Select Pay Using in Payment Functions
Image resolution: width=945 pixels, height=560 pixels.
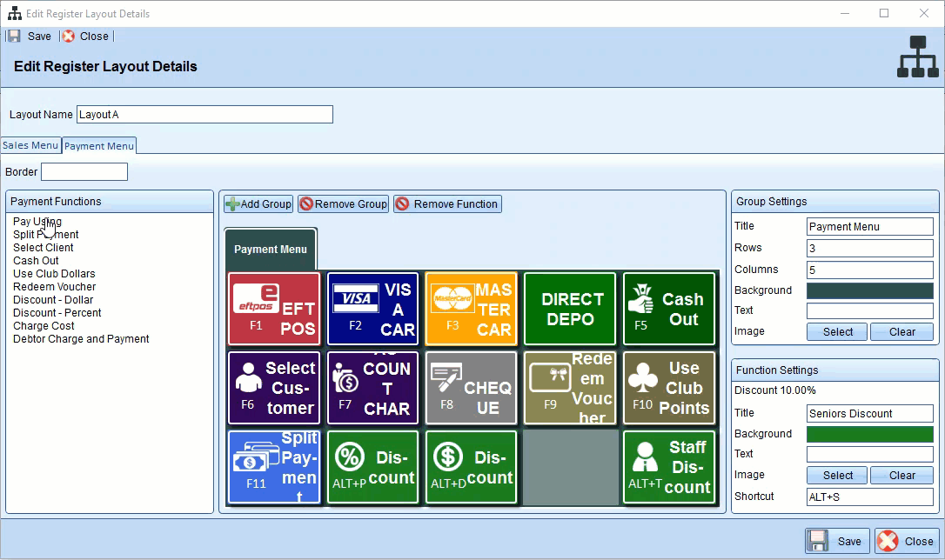(x=37, y=222)
